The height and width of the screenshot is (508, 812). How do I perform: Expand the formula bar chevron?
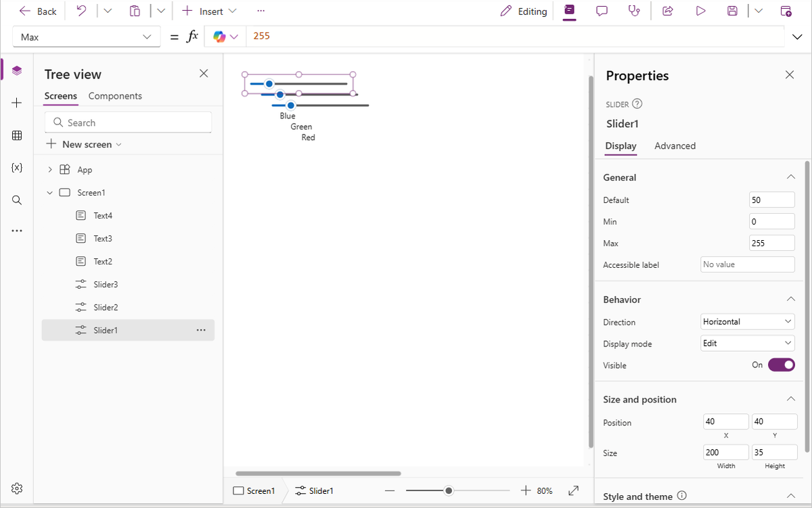coord(797,37)
